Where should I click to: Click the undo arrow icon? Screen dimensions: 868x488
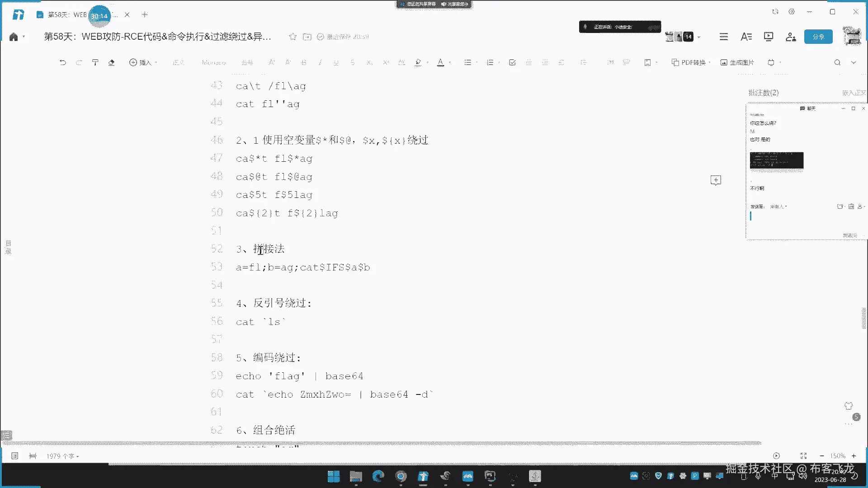(x=63, y=62)
